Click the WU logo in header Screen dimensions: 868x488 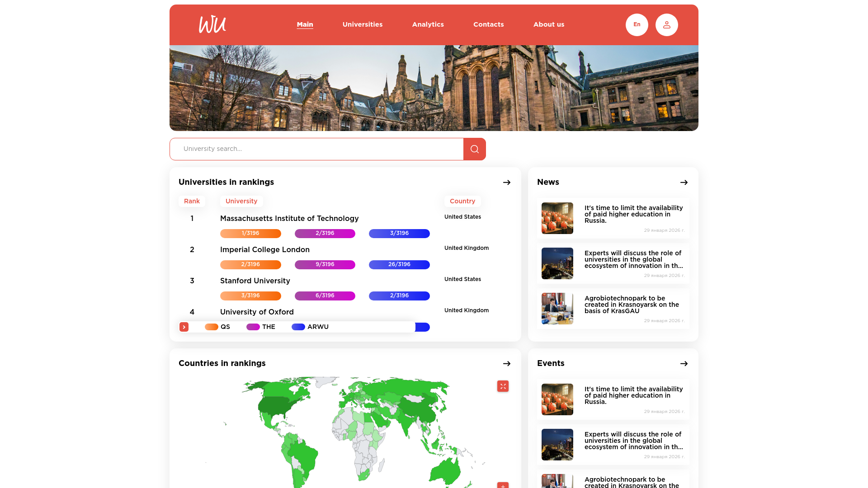point(212,24)
